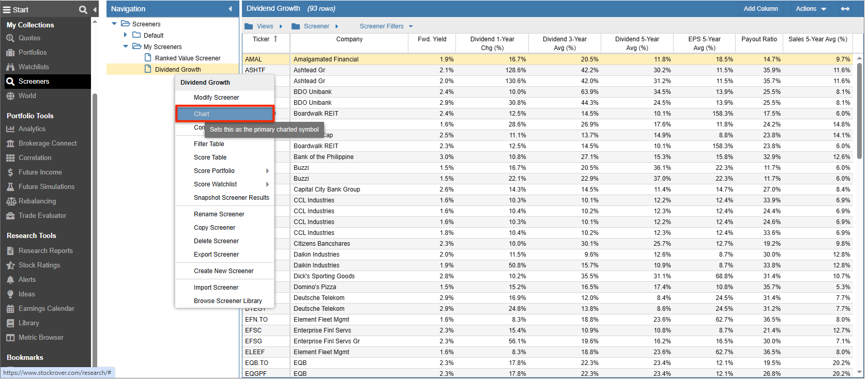
Task: Click Capital City Bank Group row
Action: pyautogui.click(x=547, y=189)
